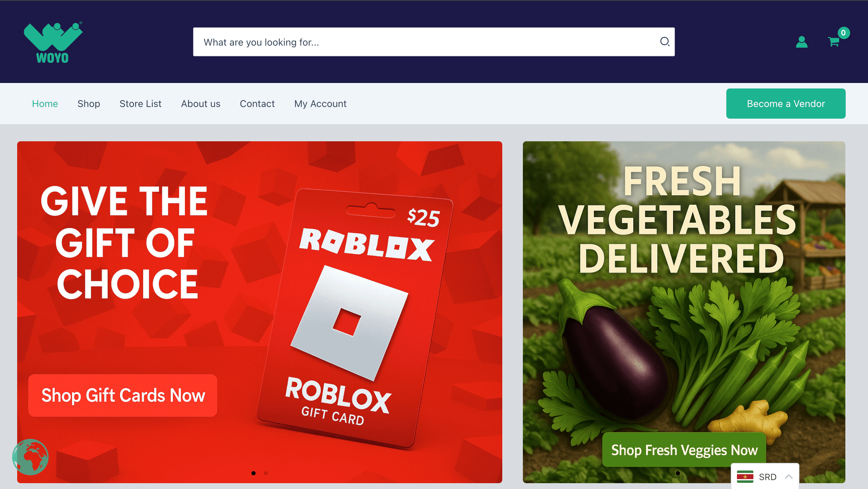Open the shopping cart icon
Screen dimensions: 868x489
(834, 42)
